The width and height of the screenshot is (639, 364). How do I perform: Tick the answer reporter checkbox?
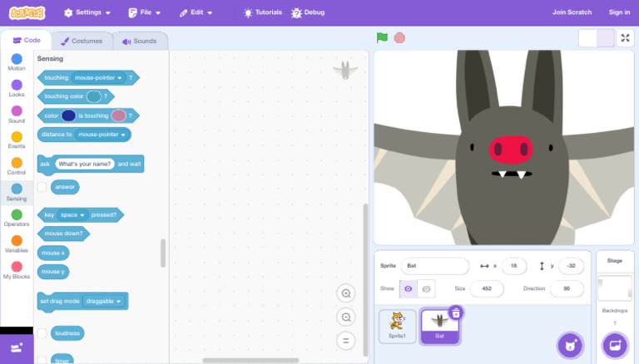[x=42, y=187]
